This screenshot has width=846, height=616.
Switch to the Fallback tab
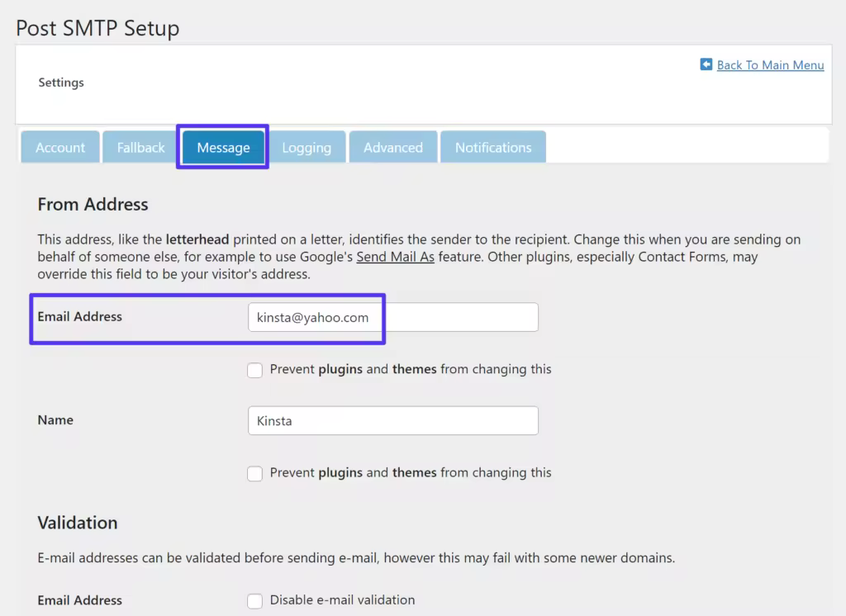click(140, 147)
